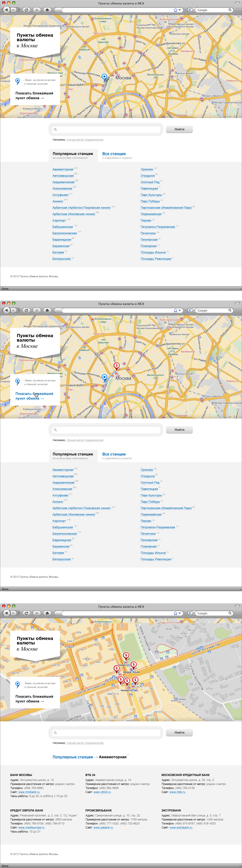
Task: Open the dropdown arrow beside the topmost bookmark star
Action: click(x=180, y=10)
